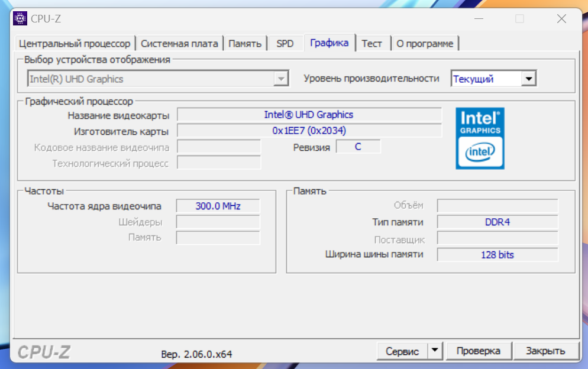Click the Ревизия value C
The width and height of the screenshot is (588, 369).
(358, 147)
